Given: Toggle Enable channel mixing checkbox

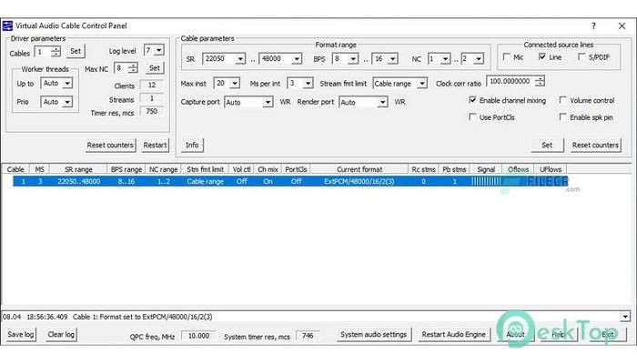Looking at the screenshot, I should tap(472, 100).
